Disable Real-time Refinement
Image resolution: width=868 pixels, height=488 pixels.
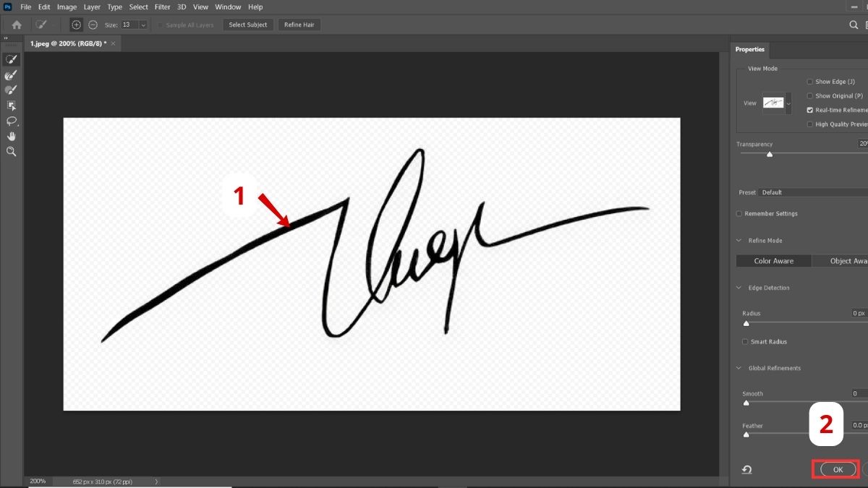click(x=809, y=110)
